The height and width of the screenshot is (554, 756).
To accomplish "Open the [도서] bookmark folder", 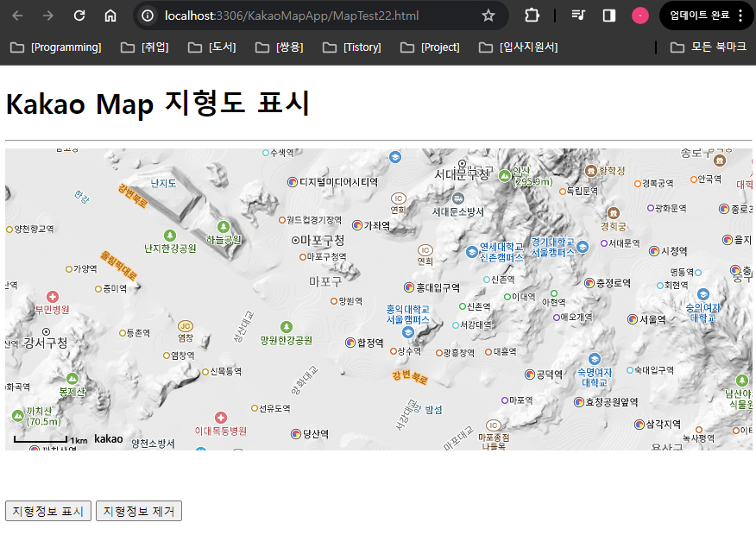I will tap(212, 47).
